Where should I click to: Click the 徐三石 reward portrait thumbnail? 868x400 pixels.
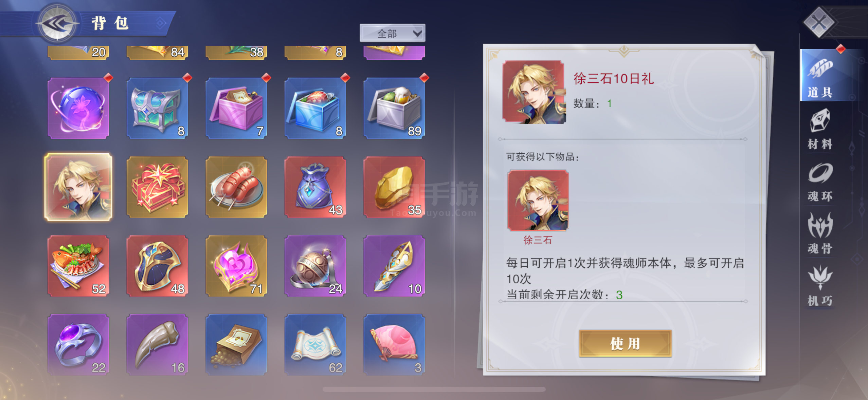[538, 201]
